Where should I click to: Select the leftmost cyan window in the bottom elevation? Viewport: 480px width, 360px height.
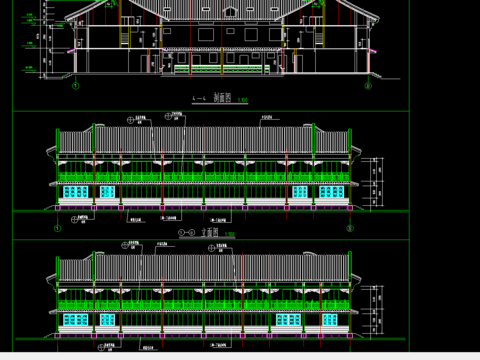[76, 320]
